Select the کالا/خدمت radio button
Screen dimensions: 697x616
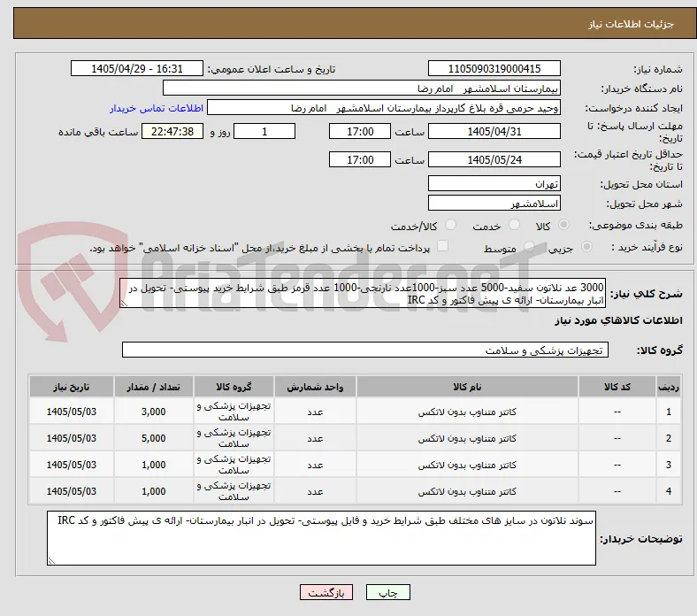pos(451,225)
